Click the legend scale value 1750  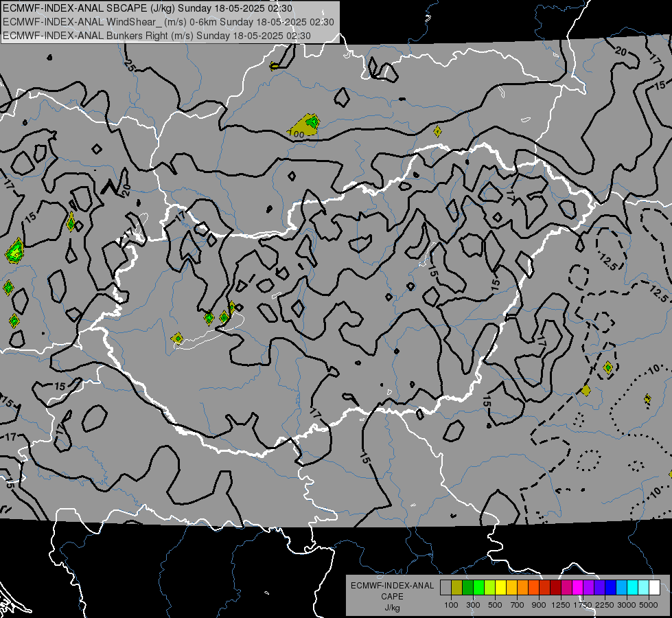[583, 605]
